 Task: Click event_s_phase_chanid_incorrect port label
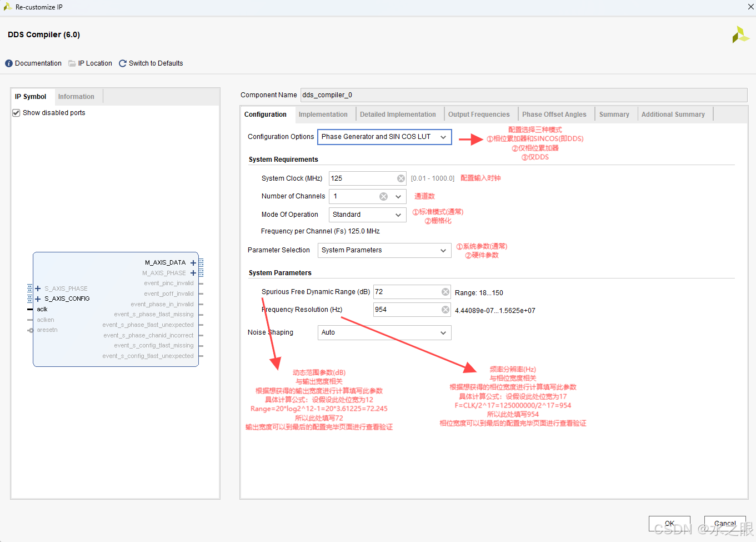pyautogui.click(x=149, y=335)
